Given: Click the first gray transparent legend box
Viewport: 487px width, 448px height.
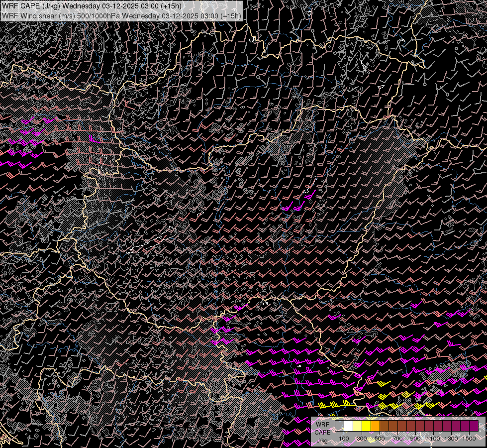Looking at the screenshot, I should coord(340,426).
